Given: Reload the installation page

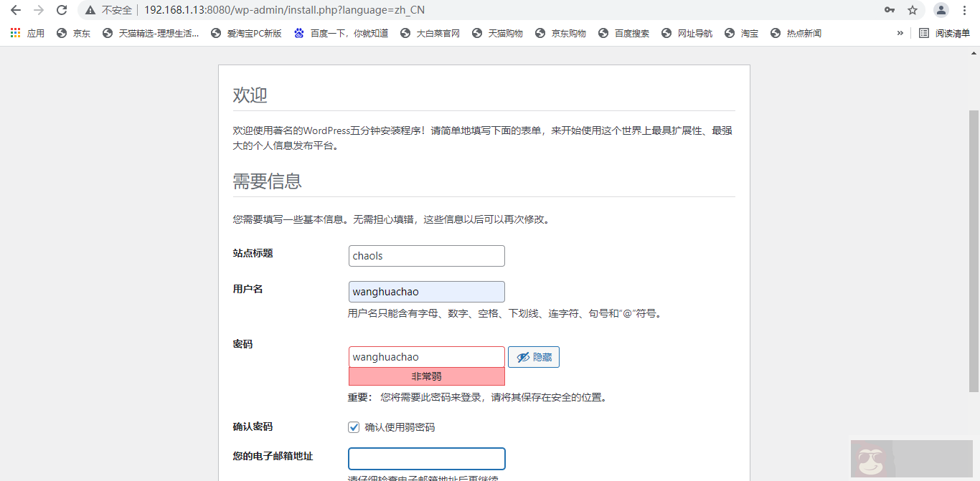Looking at the screenshot, I should click(x=62, y=10).
